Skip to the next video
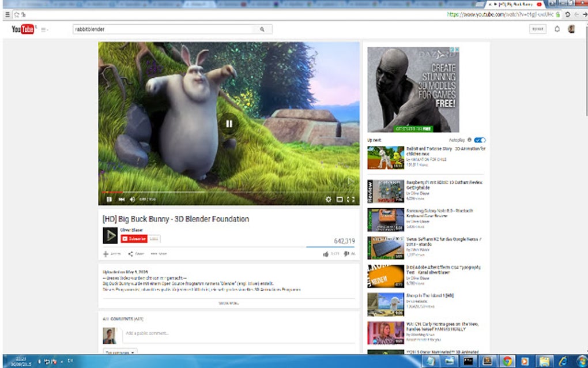The width and height of the screenshot is (588, 368). point(120,200)
